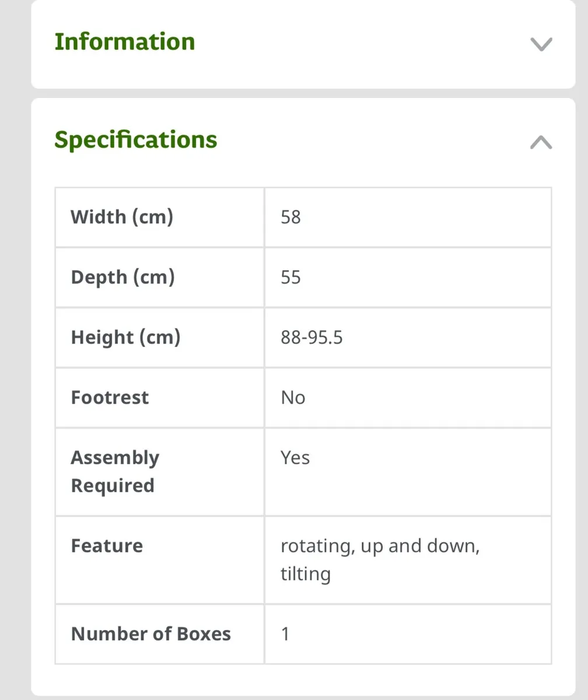The width and height of the screenshot is (588, 700).
Task: Select the Number of Boxes value 1
Action: pyautogui.click(x=285, y=634)
